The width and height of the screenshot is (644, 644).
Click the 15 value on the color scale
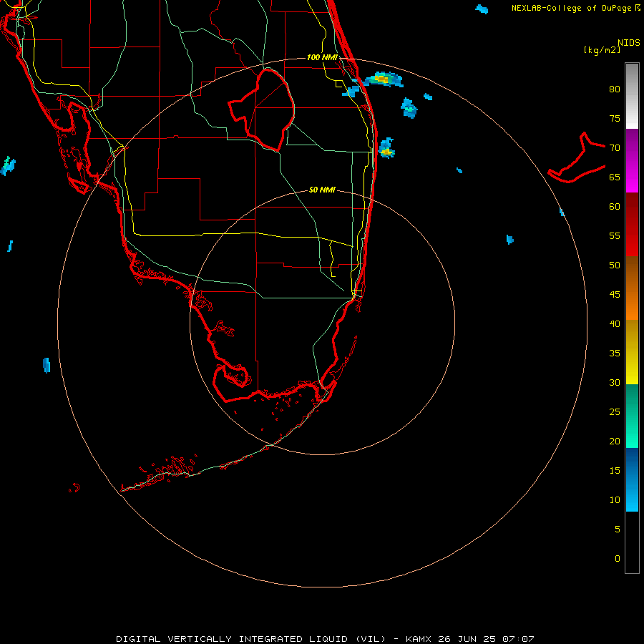click(x=615, y=471)
